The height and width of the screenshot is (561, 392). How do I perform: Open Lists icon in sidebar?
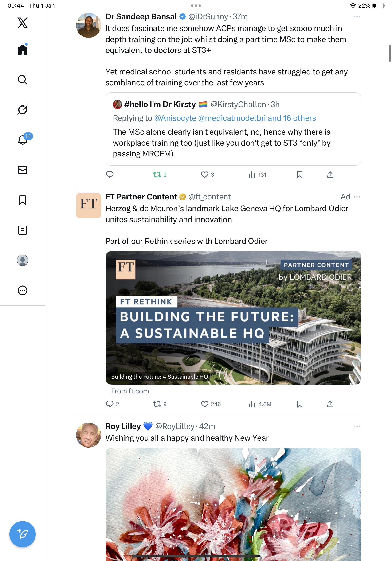pos(23,230)
